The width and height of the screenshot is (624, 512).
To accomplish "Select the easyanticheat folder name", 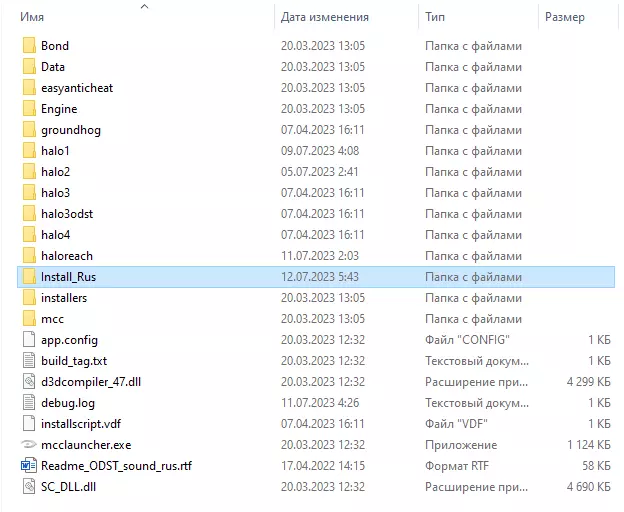I will pos(77,88).
